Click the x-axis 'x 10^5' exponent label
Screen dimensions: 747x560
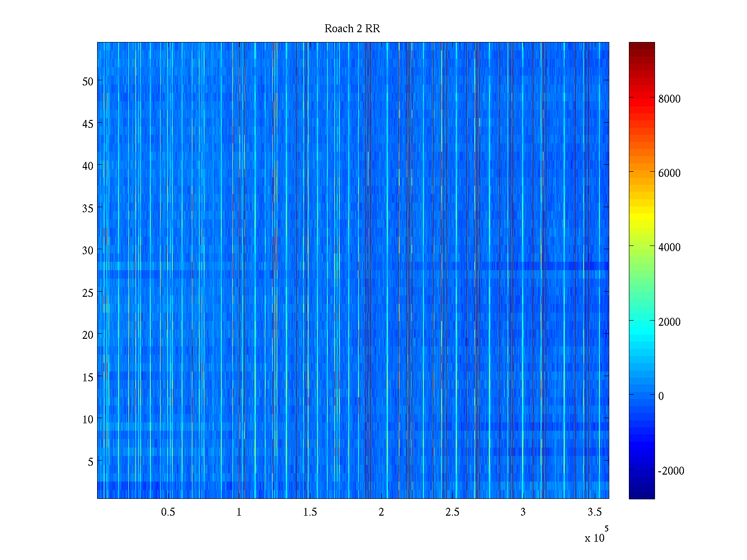pyautogui.click(x=596, y=536)
